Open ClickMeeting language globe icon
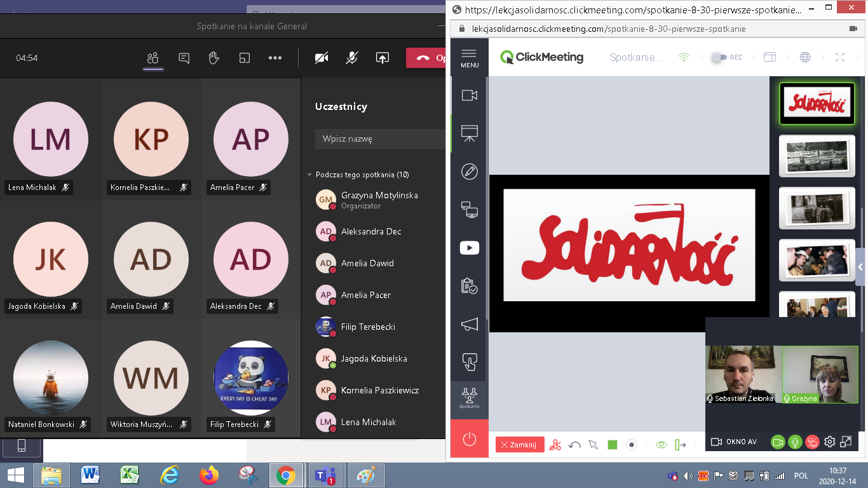This screenshot has width=868, height=488. (805, 57)
